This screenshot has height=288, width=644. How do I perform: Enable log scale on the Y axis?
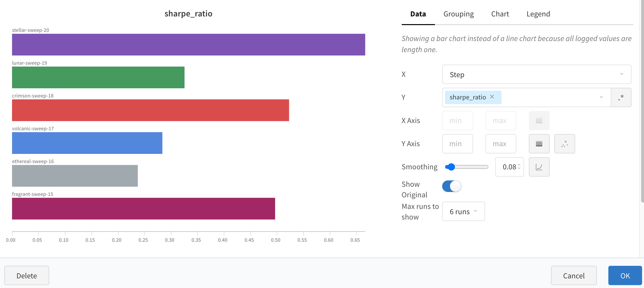(539, 144)
